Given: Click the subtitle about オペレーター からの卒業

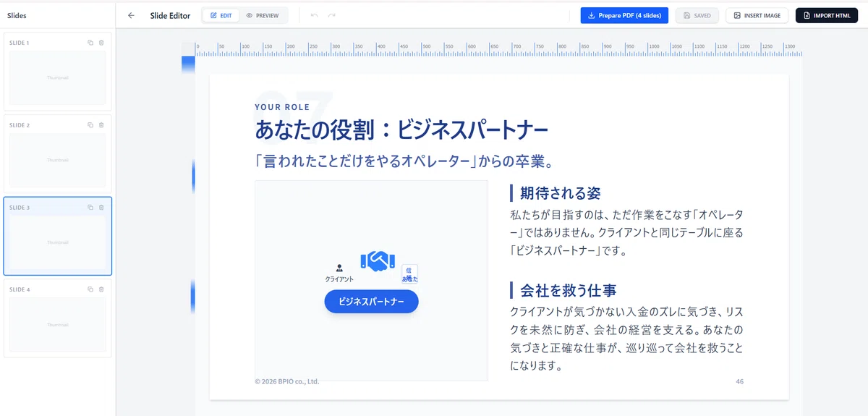Looking at the screenshot, I should 404,161.
